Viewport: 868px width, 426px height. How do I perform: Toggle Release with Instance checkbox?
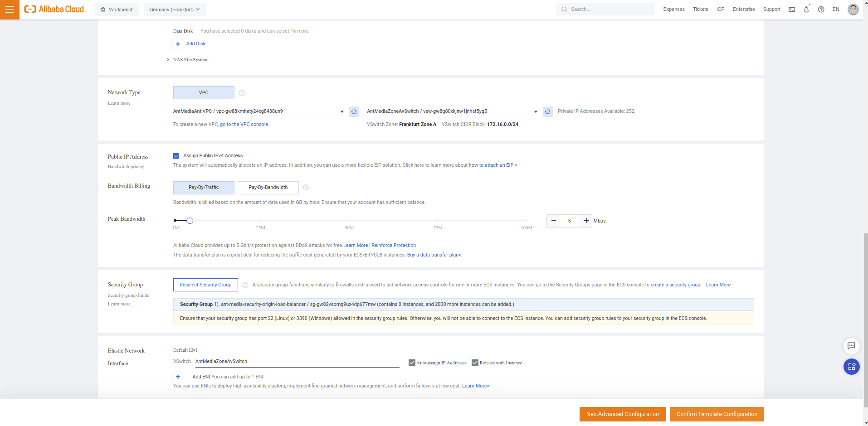click(475, 363)
